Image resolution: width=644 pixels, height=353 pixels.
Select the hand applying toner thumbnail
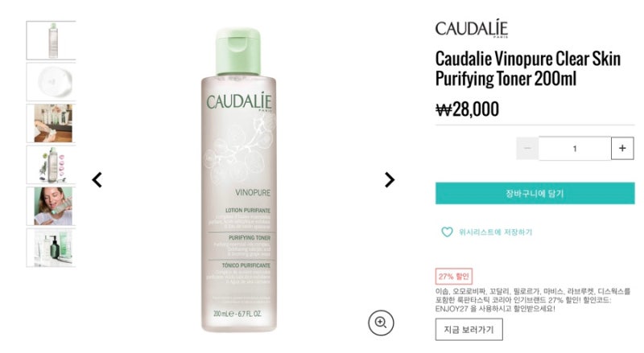tap(52, 123)
